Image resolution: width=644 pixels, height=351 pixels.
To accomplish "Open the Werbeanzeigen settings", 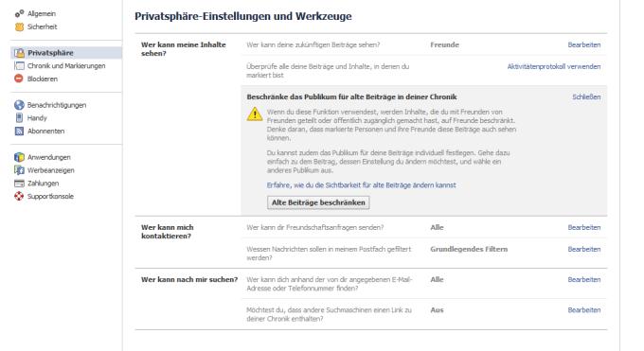I will [51, 170].
